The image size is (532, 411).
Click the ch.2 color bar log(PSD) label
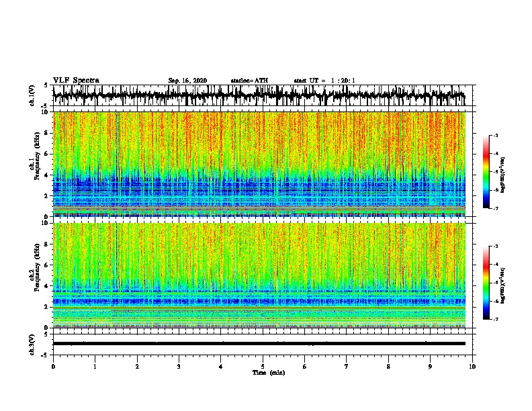(503, 285)
